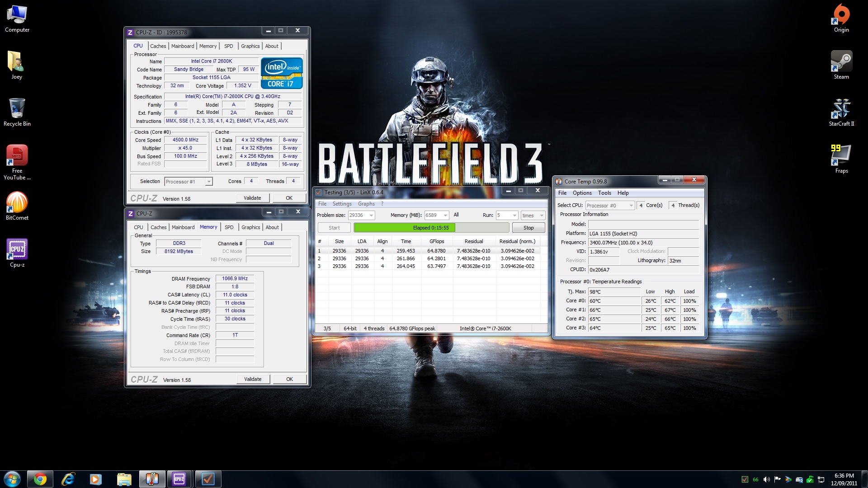The image size is (868, 488).
Task: Click the Windows Explorer folder taskbar icon
Action: point(124,479)
